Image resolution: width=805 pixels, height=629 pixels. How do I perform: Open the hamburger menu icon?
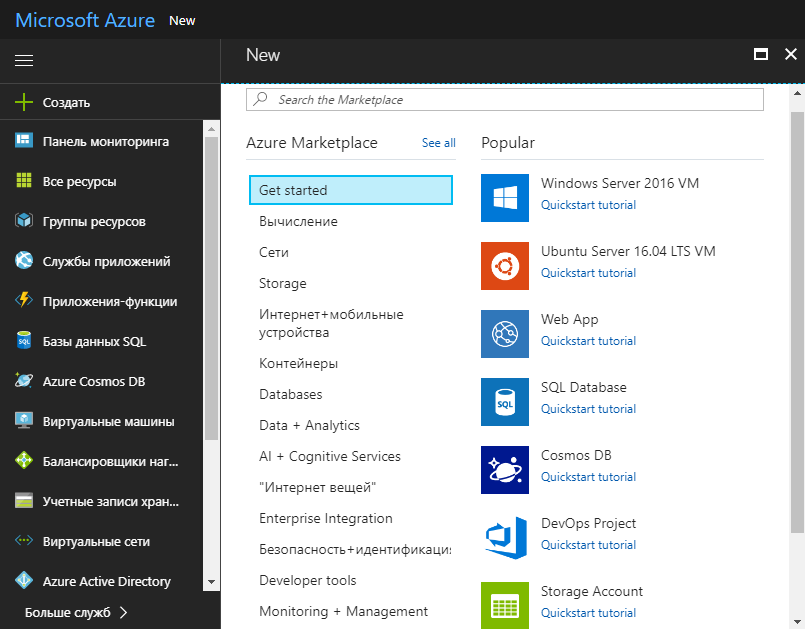[x=24, y=61]
